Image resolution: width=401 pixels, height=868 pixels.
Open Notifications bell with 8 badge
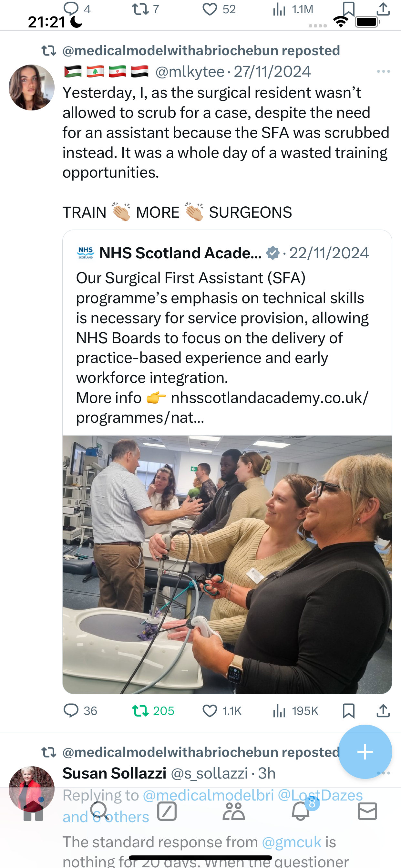point(301,811)
